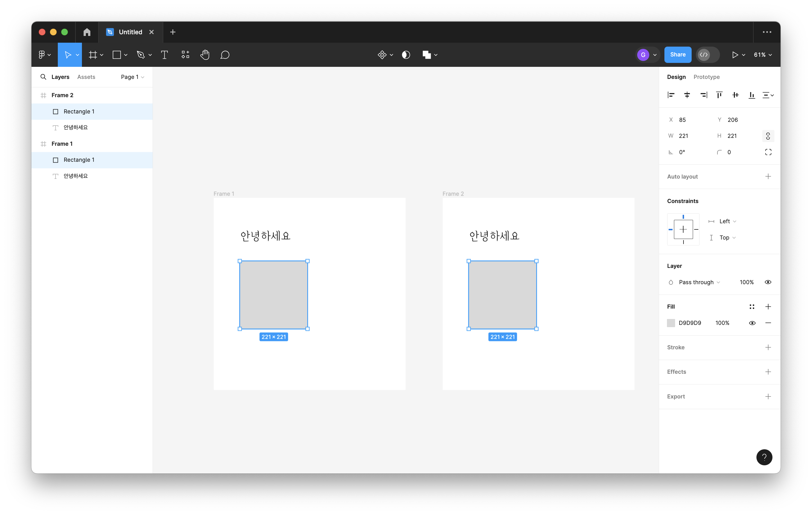This screenshot has height=515, width=812.
Task: Click the Pen tool icon
Action: pyautogui.click(x=141, y=55)
